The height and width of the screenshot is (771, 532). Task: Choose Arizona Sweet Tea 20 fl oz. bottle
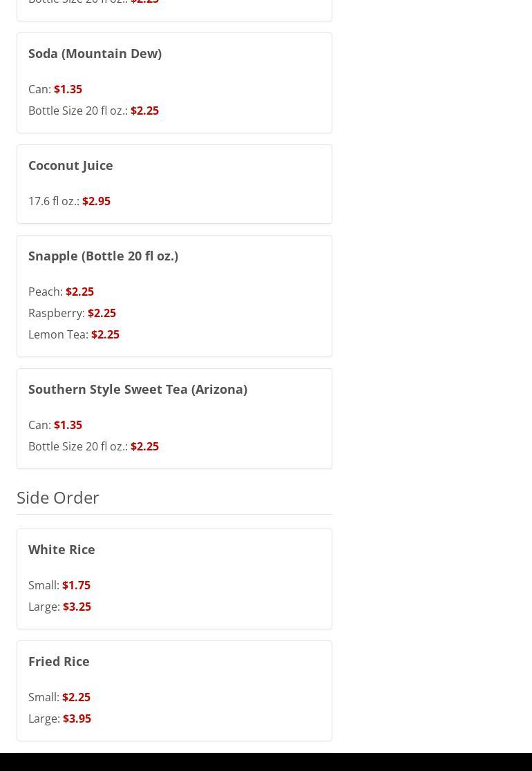[x=93, y=446]
